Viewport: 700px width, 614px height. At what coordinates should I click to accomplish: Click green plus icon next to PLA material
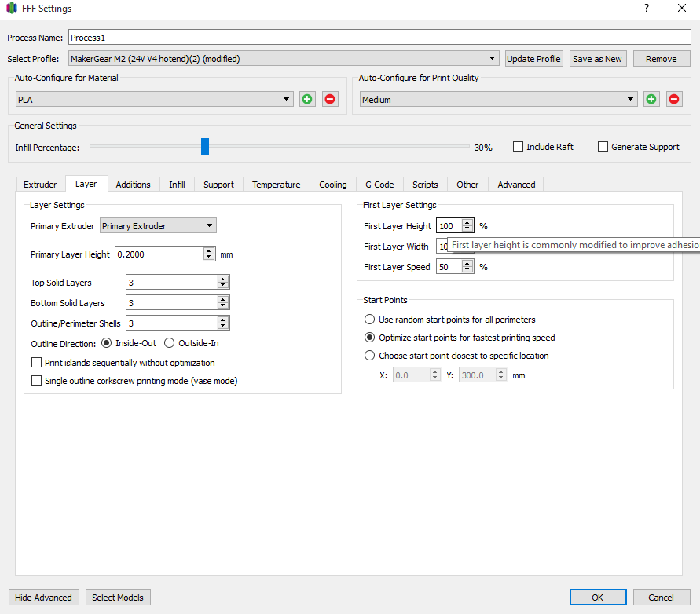coord(307,100)
